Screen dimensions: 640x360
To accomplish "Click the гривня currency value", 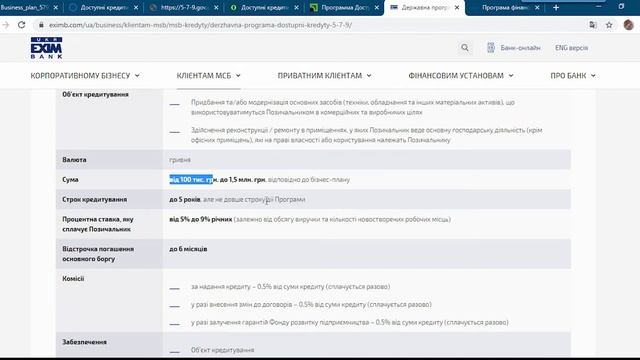I will [x=180, y=160].
